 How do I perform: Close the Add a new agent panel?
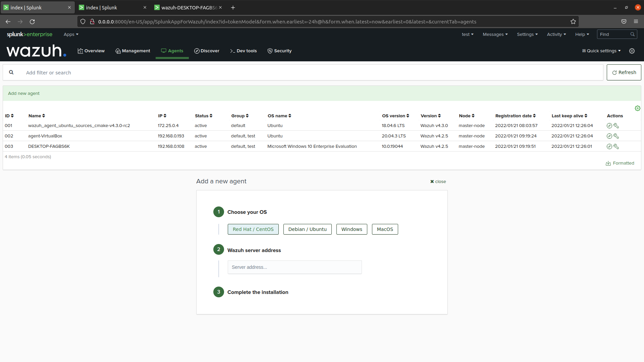tap(438, 182)
